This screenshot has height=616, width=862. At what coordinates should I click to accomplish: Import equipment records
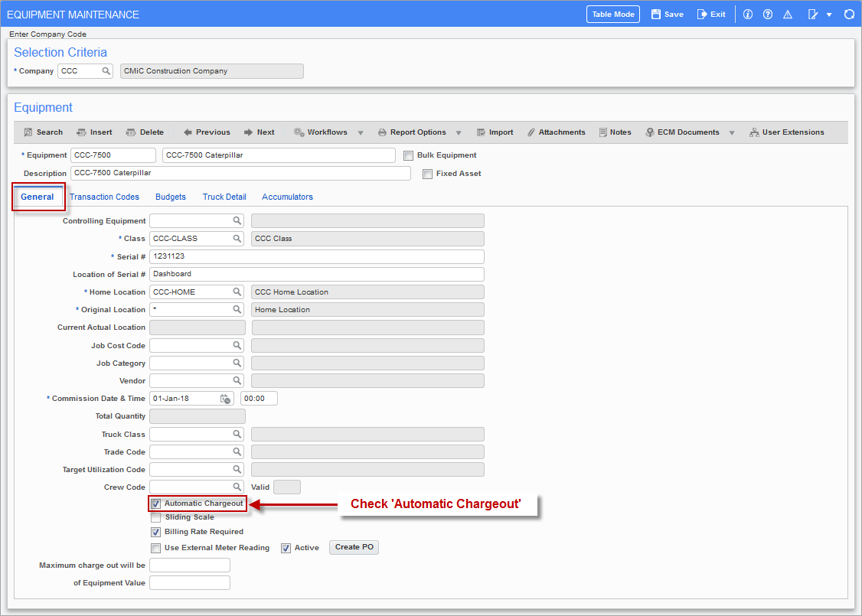[495, 132]
